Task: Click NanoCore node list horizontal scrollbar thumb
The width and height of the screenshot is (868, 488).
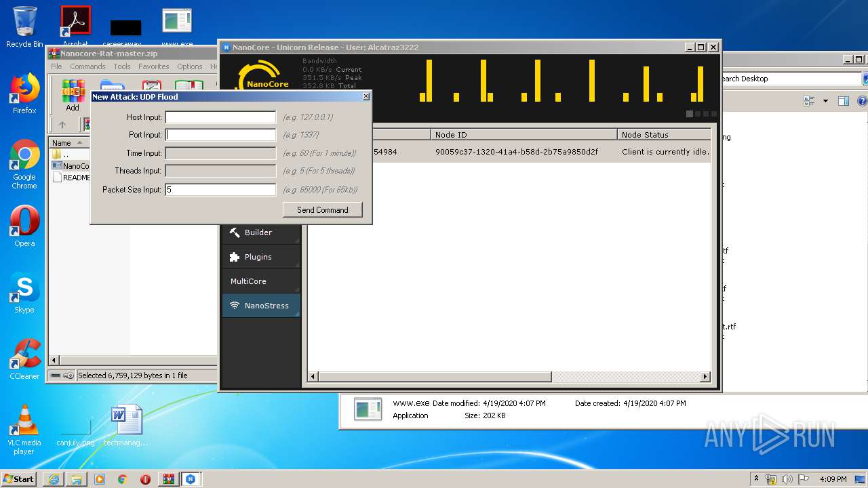Action: pyautogui.click(x=435, y=376)
